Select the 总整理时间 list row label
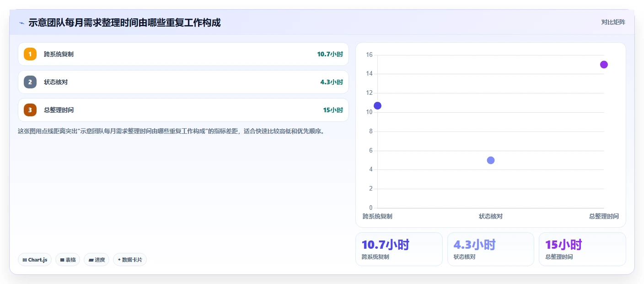This screenshot has width=644, height=284. point(59,110)
